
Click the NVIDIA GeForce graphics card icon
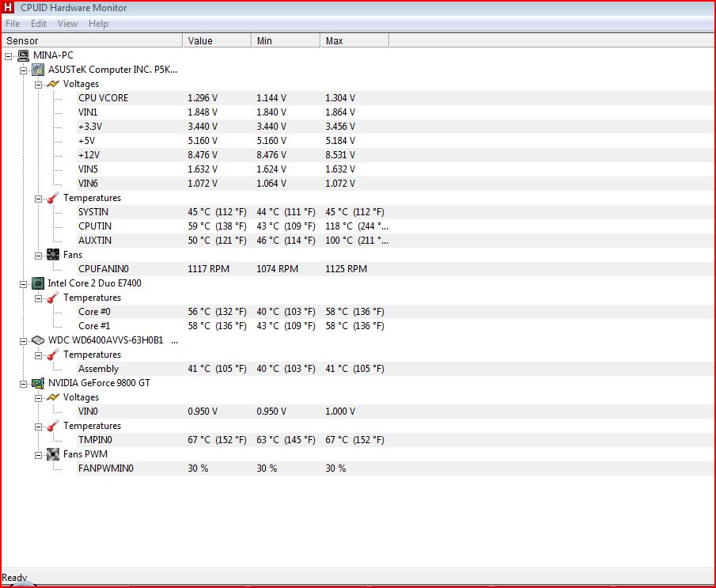tap(38, 383)
